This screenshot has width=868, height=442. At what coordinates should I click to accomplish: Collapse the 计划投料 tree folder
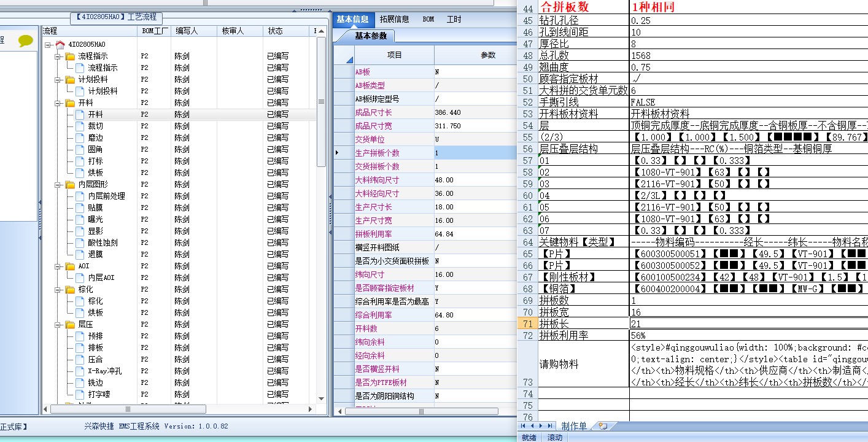click(x=58, y=79)
